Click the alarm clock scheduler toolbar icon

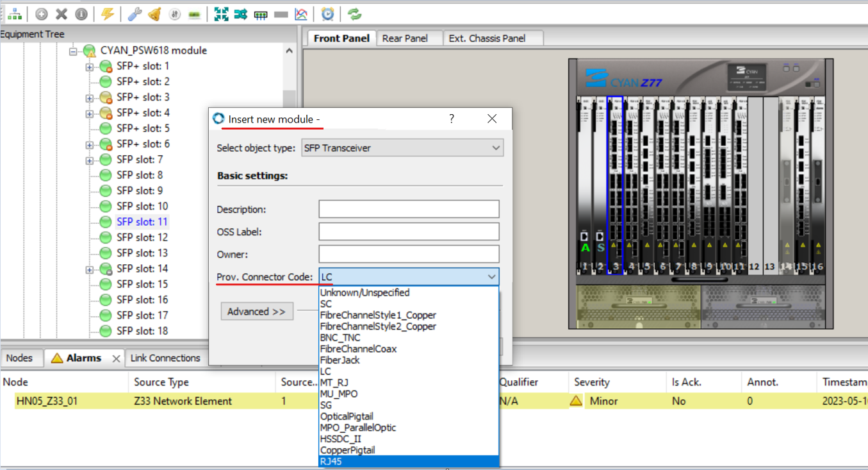327,13
